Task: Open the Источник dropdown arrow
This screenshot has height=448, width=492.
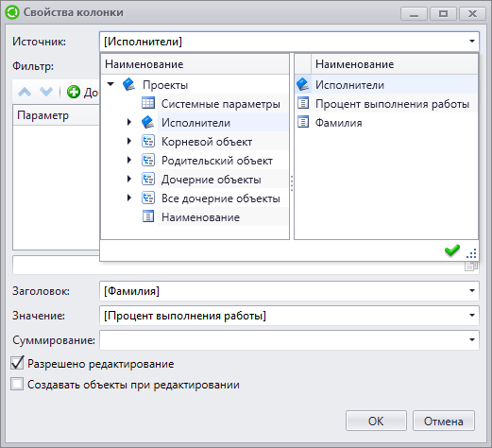Action: [x=472, y=42]
